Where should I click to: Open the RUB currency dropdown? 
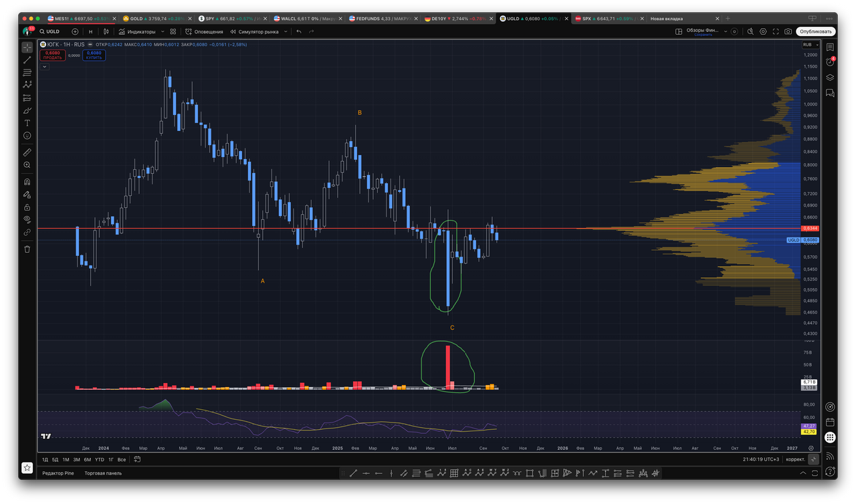point(810,45)
